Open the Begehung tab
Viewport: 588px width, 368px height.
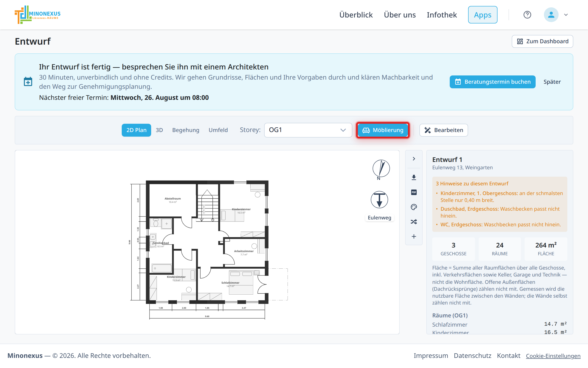coord(186,130)
